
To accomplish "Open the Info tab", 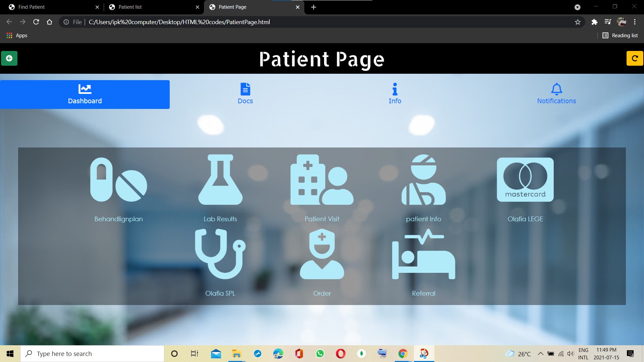I will (x=395, y=94).
